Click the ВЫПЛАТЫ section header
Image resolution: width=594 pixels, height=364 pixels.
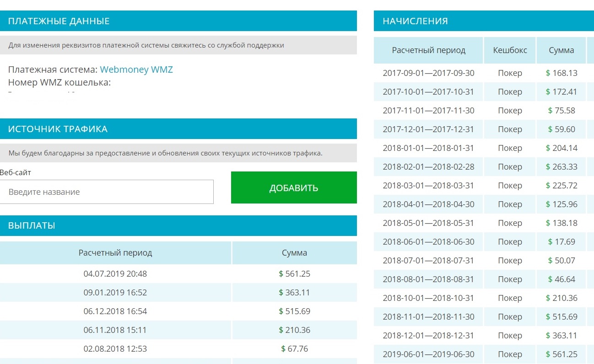(178, 225)
